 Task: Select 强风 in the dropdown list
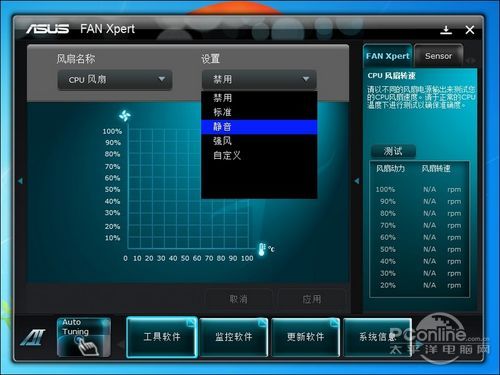(259, 141)
